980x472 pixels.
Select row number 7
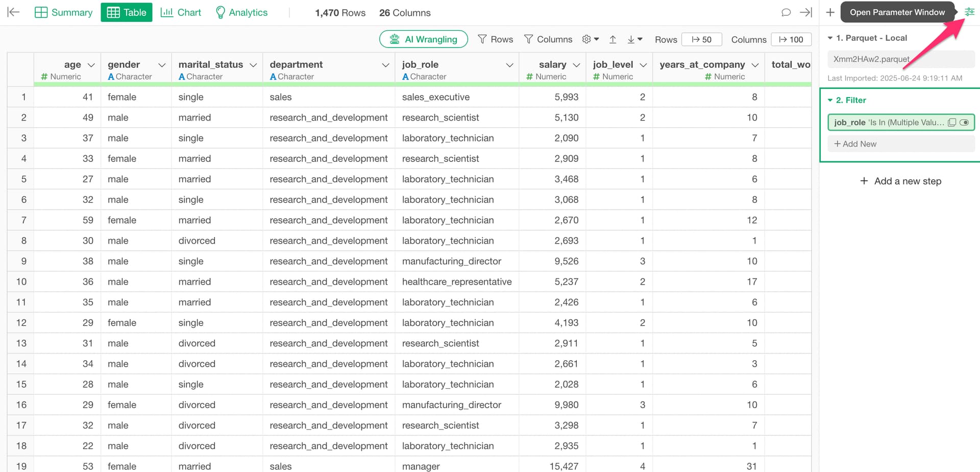click(x=20, y=220)
